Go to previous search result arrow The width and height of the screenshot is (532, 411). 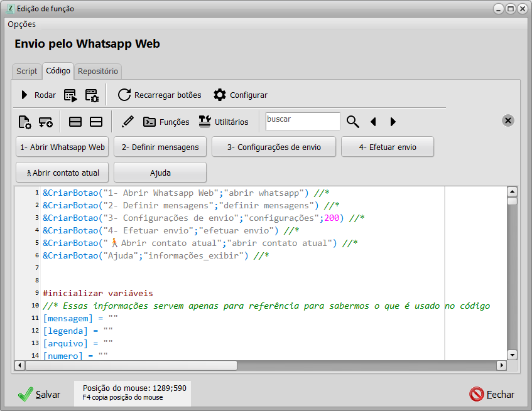pos(373,122)
